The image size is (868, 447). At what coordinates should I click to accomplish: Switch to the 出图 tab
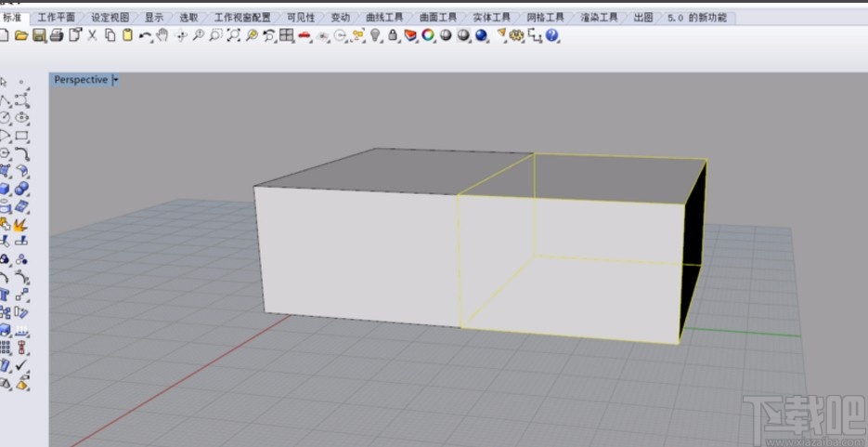(642, 18)
